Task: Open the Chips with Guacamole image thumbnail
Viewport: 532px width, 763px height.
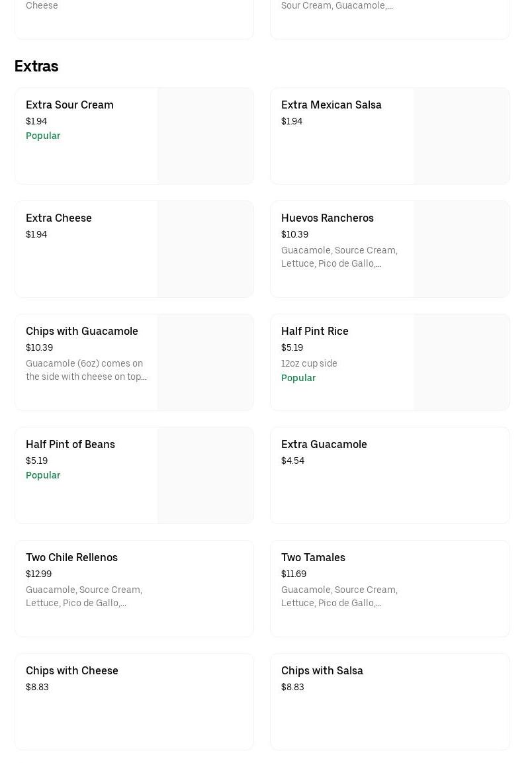Action: tap(205, 363)
